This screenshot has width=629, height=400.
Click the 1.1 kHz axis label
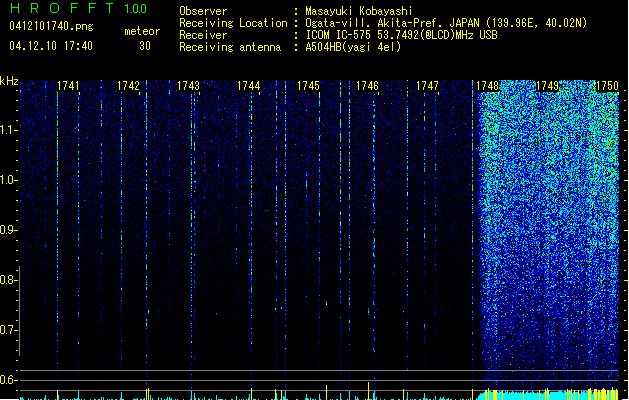(9, 130)
